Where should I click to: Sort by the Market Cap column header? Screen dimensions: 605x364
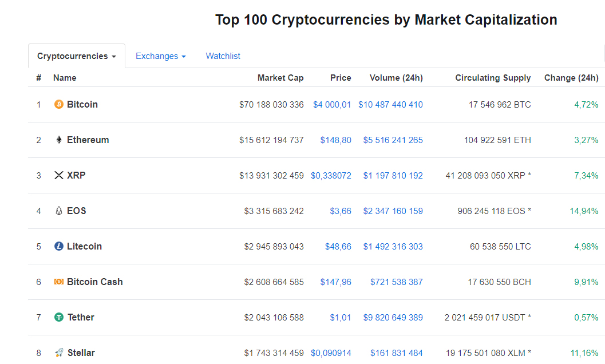[x=280, y=78]
